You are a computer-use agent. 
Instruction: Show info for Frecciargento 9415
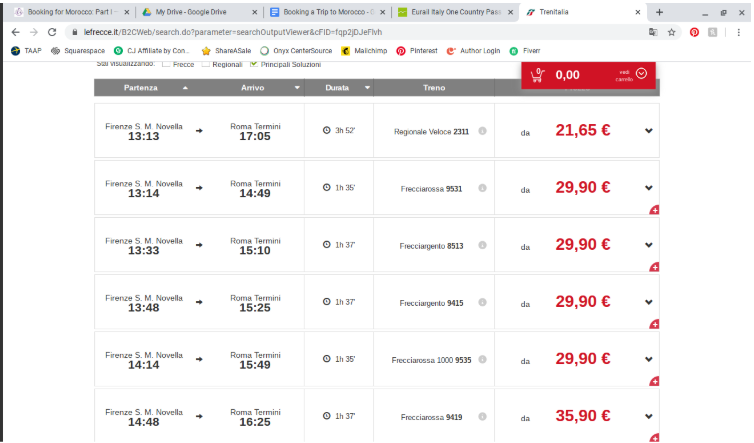(482, 302)
